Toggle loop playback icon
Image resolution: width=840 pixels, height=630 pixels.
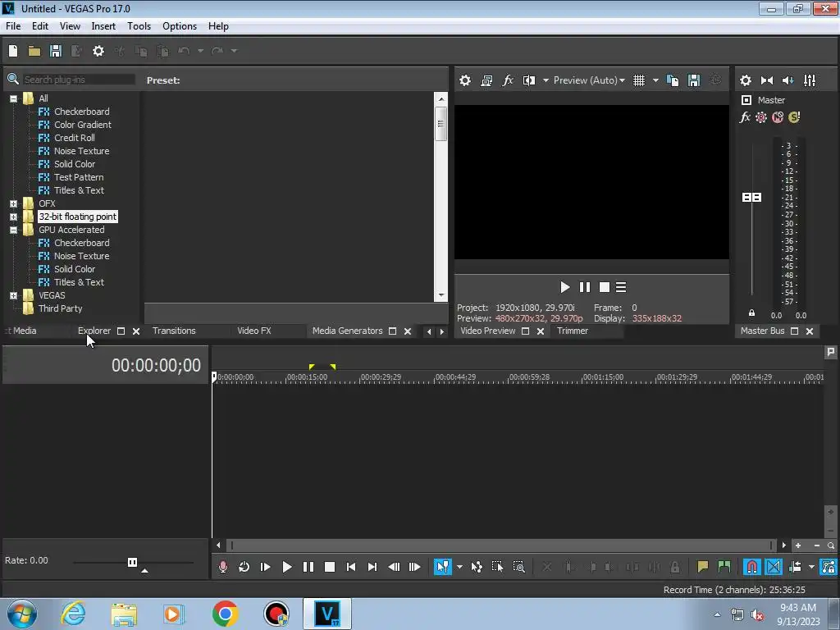click(244, 567)
